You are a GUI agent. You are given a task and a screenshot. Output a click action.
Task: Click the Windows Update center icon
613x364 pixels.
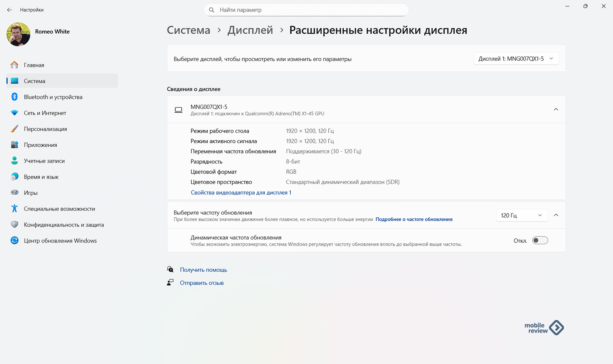[15, 241]
